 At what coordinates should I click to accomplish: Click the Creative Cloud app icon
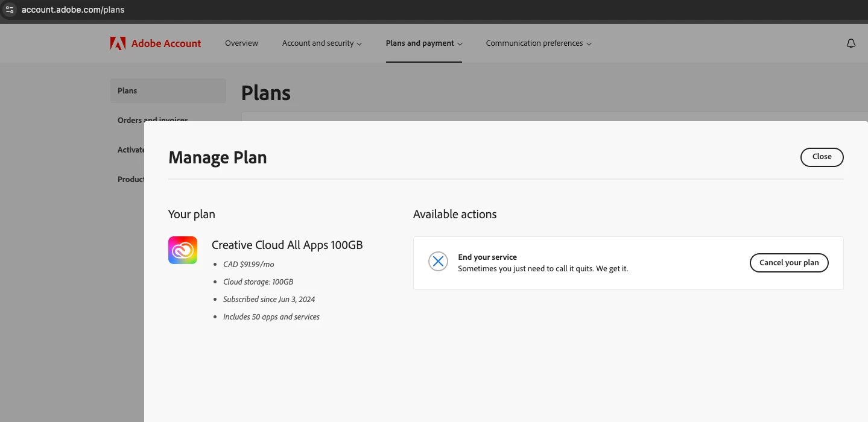pyautogui.click(x=183, y=250)
